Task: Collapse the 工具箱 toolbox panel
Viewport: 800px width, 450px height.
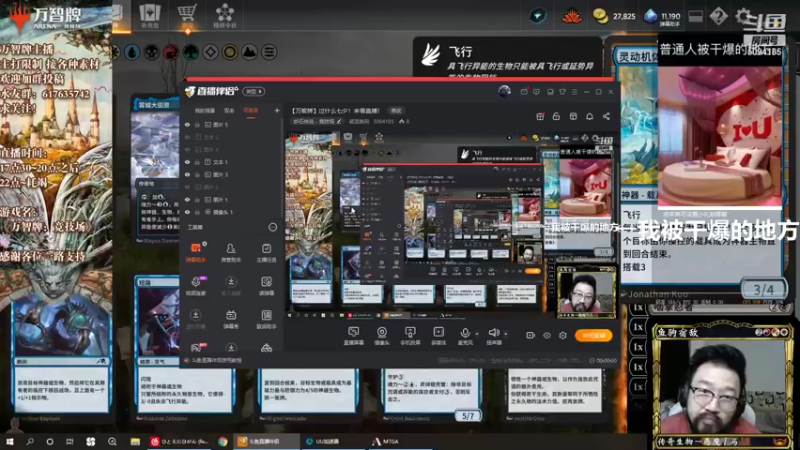Action: coord(272,227)
